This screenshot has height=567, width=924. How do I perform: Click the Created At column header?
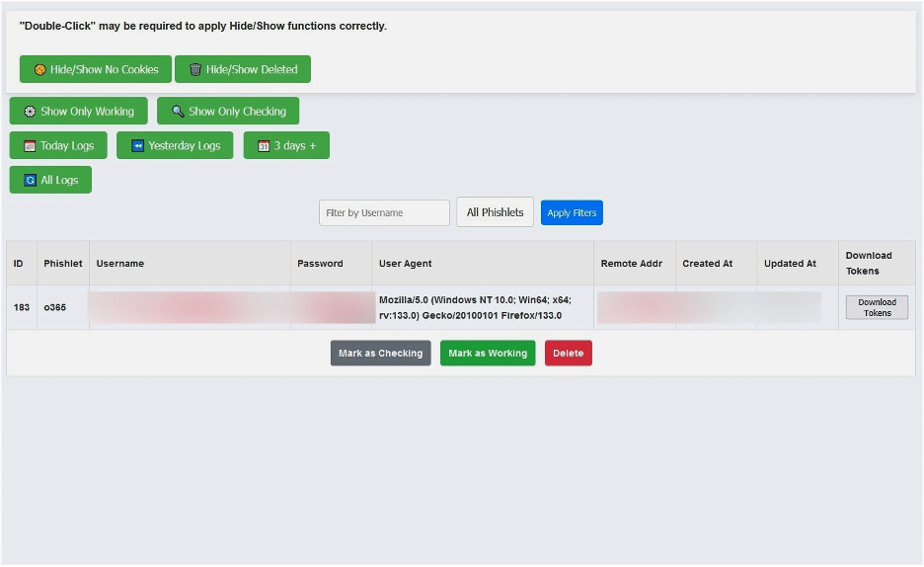[708, 264]
